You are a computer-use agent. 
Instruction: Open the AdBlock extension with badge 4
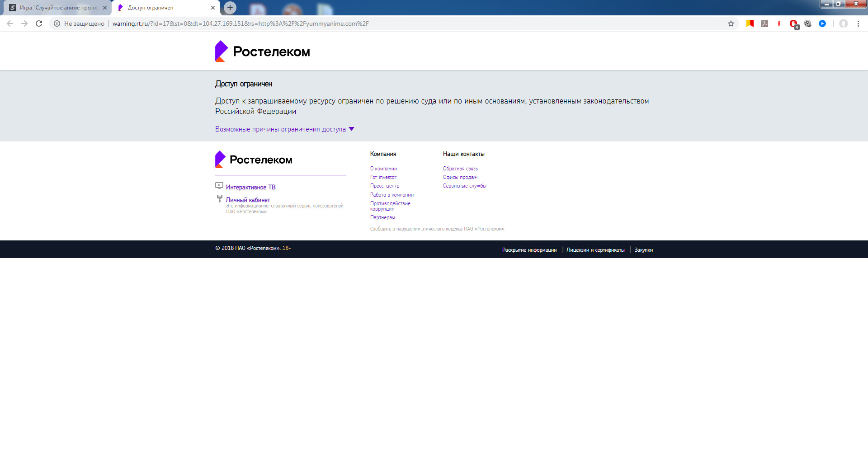(x=793, y=24)
